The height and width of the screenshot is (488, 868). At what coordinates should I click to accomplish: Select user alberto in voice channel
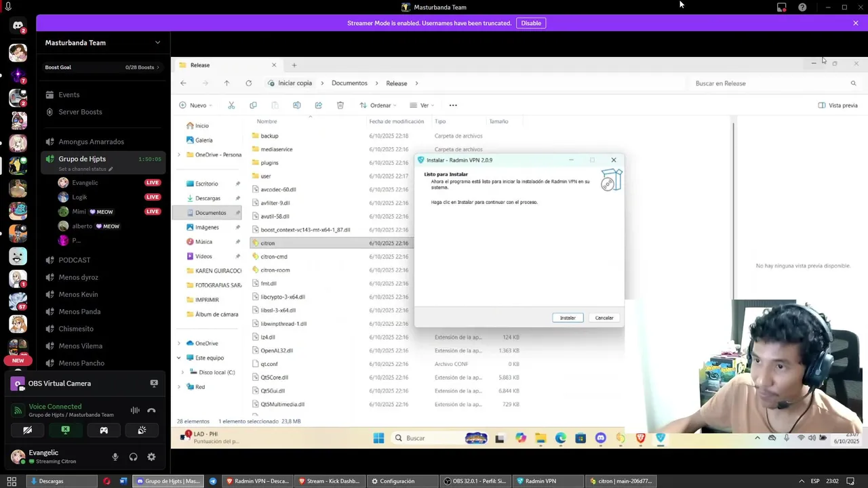click(82, 226)
